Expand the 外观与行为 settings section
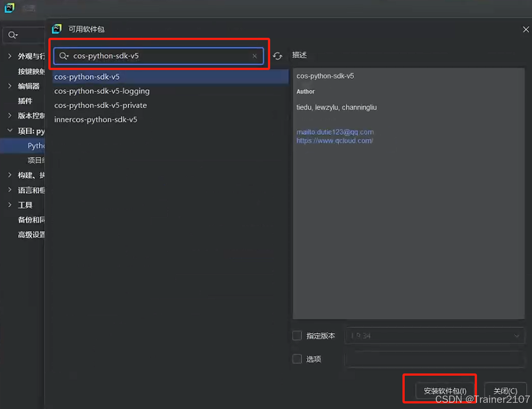 tap(9, 56)
